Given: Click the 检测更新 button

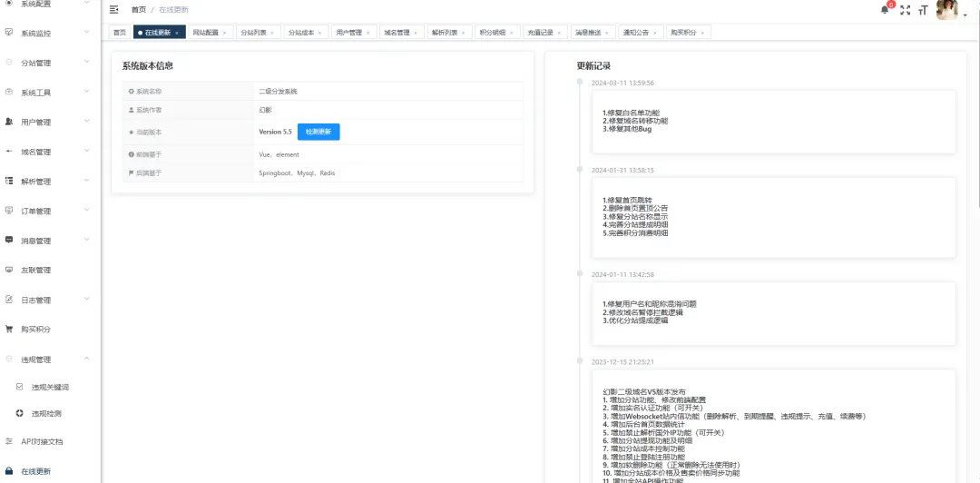Looking at the screenshot, I should (x=318, y=132).
